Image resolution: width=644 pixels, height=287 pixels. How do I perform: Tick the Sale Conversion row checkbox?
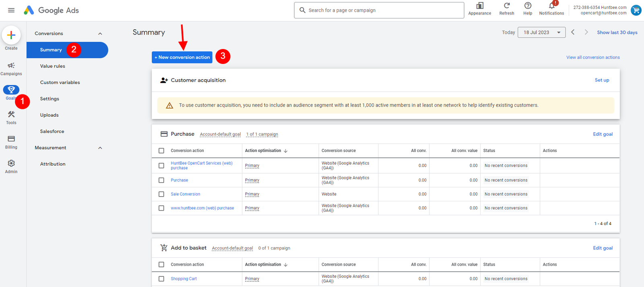click(x=161, y=194)
